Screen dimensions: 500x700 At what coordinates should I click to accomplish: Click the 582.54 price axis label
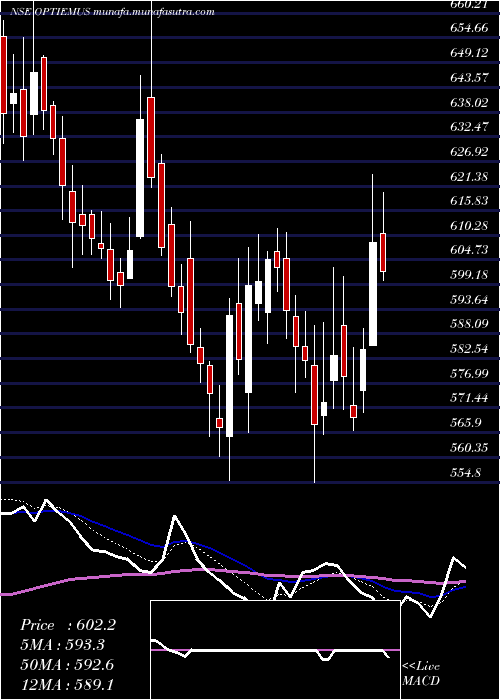click(x=469, y=349)
